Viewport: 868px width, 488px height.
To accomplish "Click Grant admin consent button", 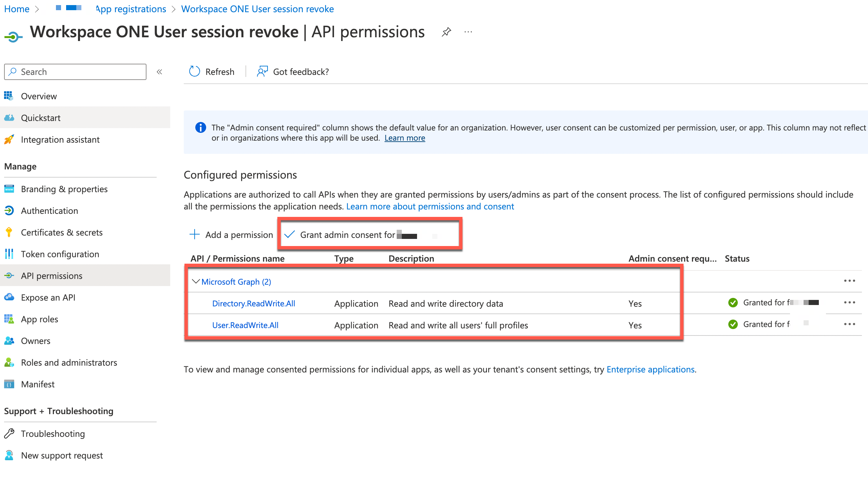I will tap(348, 235).
